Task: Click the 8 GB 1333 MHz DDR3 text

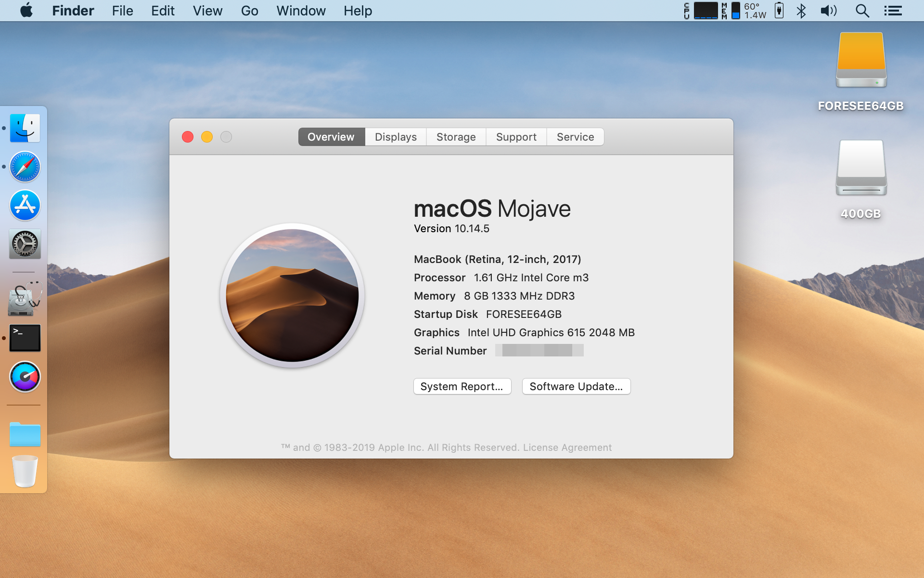Action: (x=519, y=296)
